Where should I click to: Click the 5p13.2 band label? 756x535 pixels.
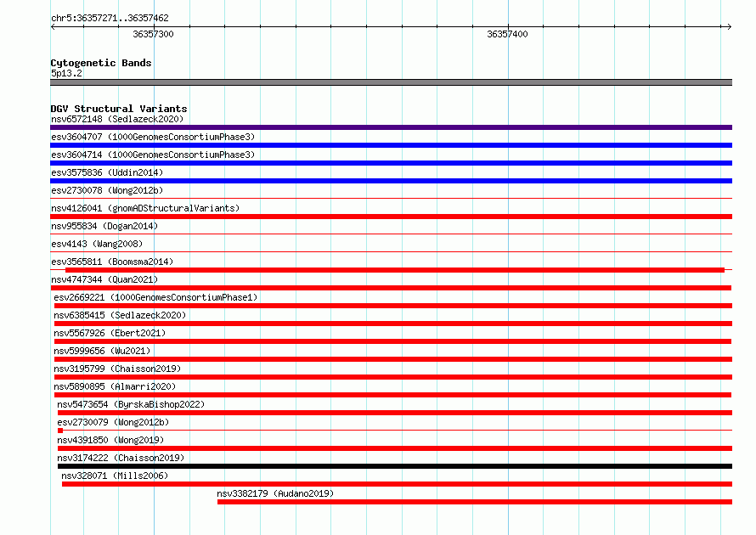pos(66,73)
